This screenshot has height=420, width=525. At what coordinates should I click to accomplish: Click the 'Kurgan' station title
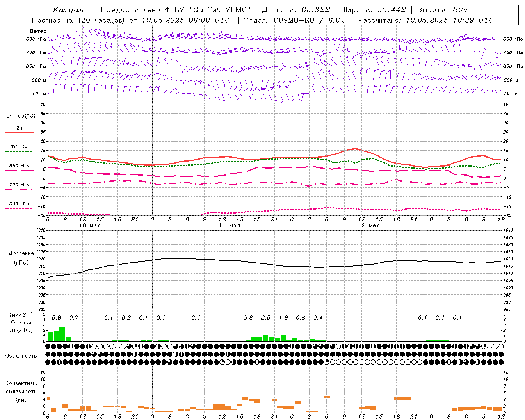pos(68,10)
